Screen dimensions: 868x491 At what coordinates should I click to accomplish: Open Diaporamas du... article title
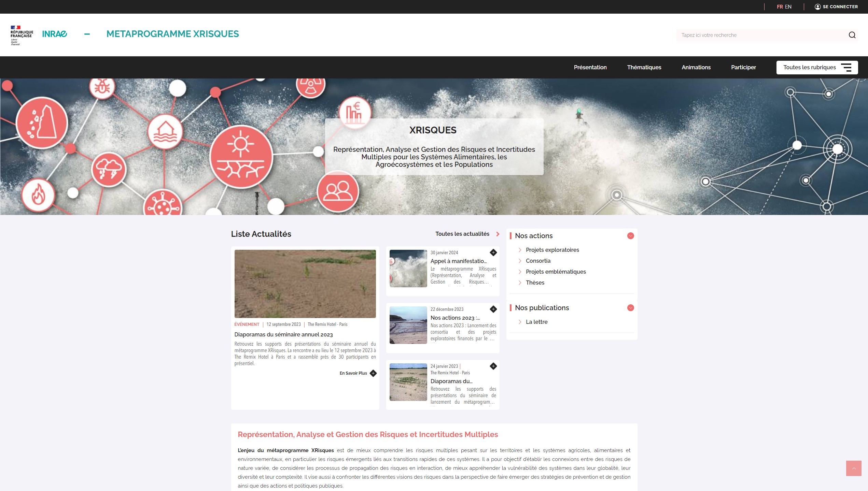[451, 381]
